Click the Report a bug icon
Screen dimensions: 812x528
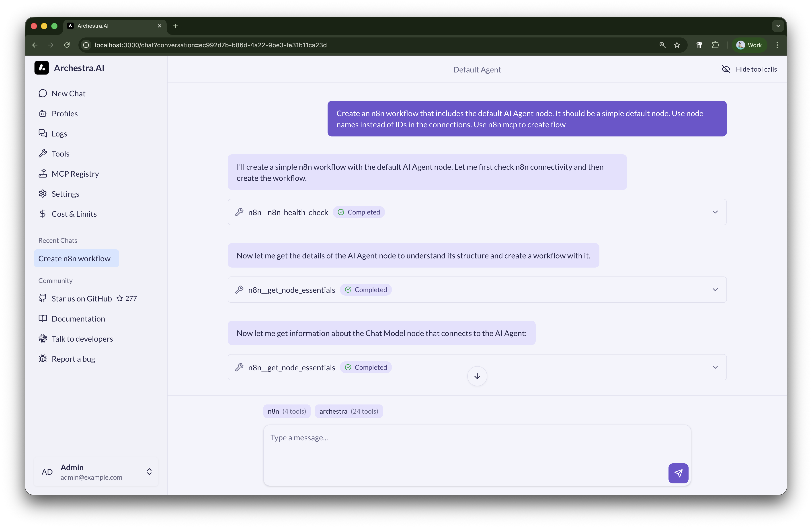pos(43,359)
